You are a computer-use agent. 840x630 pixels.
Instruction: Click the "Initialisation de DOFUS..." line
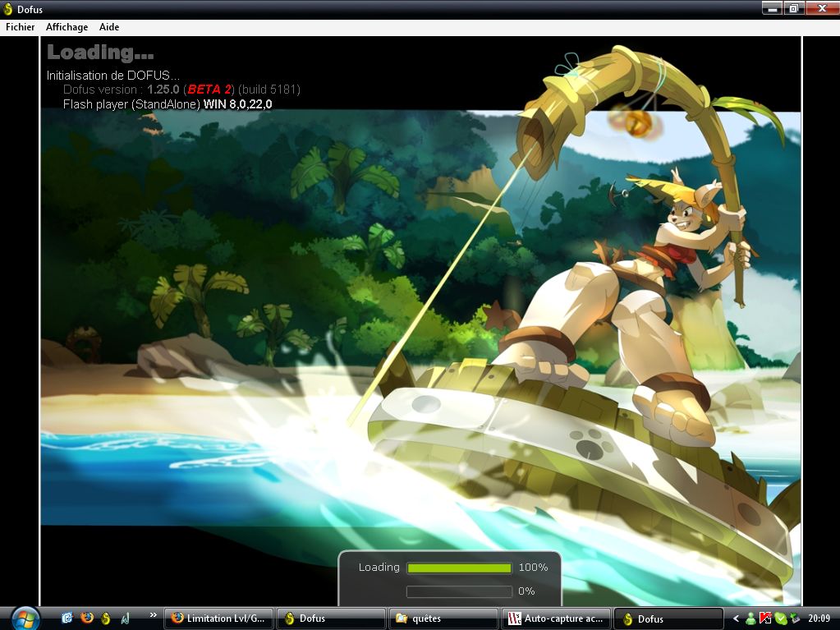click(112, 75)
